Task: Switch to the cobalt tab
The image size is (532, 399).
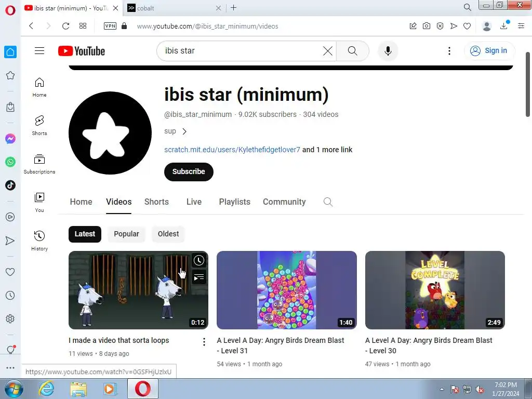Action: click(174, 8)
